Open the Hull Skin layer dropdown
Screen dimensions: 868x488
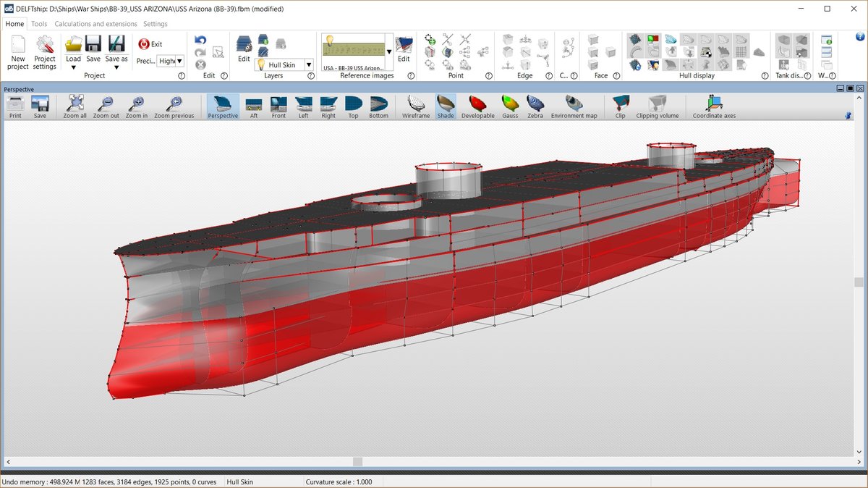[x=309, y=65]
